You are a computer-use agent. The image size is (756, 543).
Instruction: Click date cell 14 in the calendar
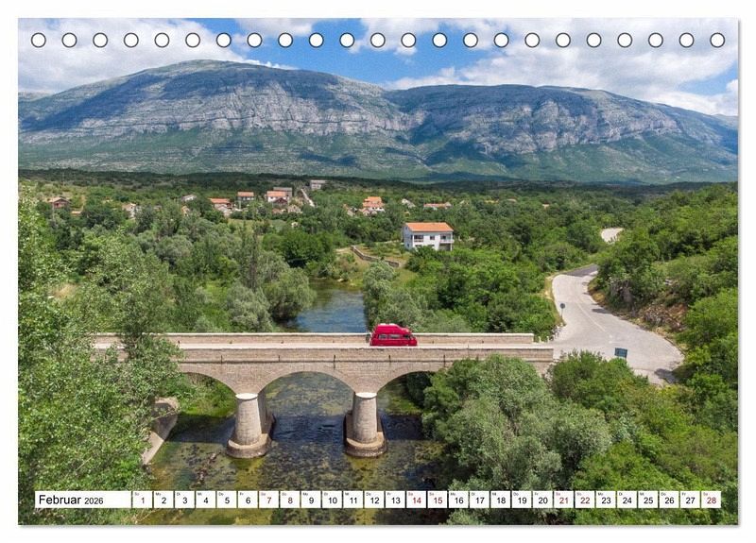tap(416, 500)
